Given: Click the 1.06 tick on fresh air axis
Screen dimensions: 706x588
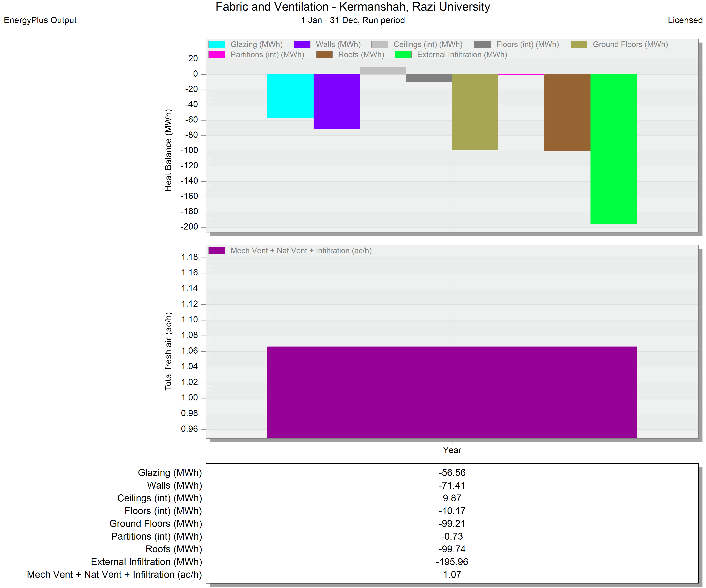Looking at the screenshot, I should [190, 351].
